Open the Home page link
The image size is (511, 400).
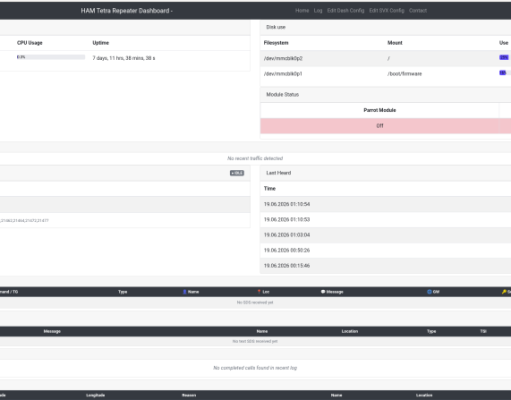(302, 11)
